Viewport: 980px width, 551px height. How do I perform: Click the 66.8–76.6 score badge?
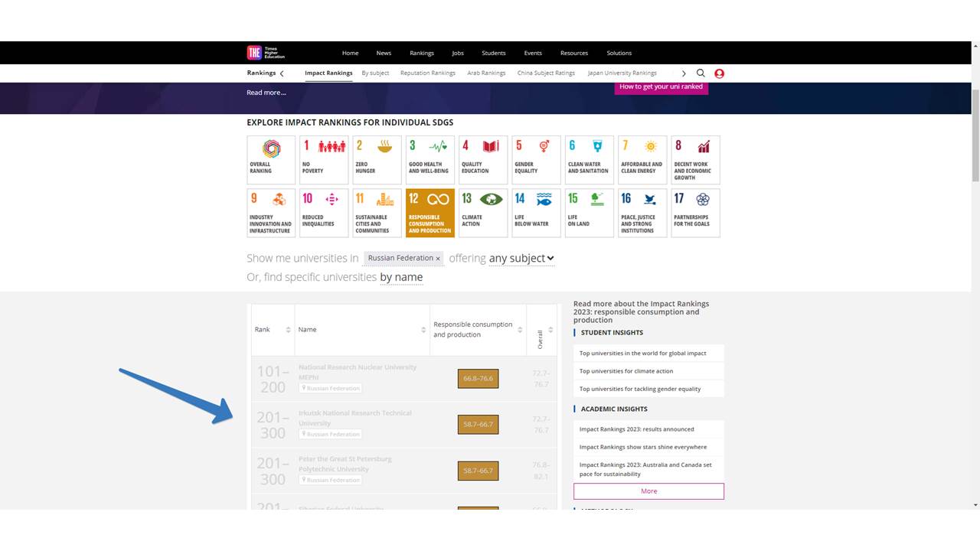[479, 379]
